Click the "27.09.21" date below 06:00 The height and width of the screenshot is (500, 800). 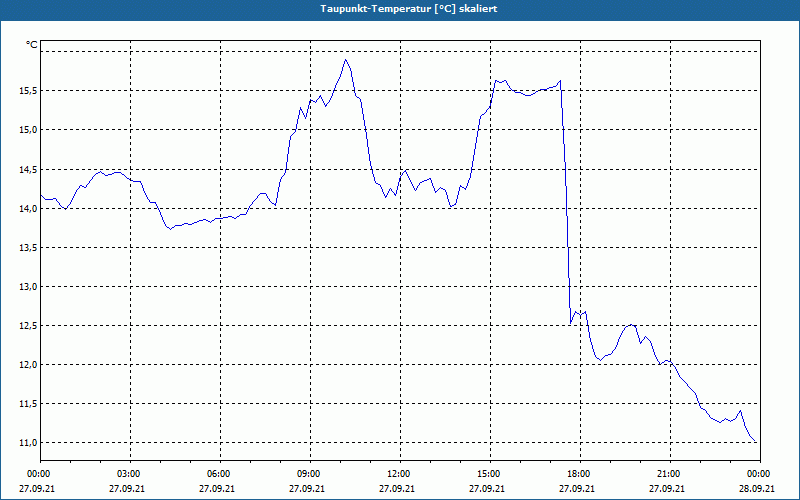coord(217,488)
